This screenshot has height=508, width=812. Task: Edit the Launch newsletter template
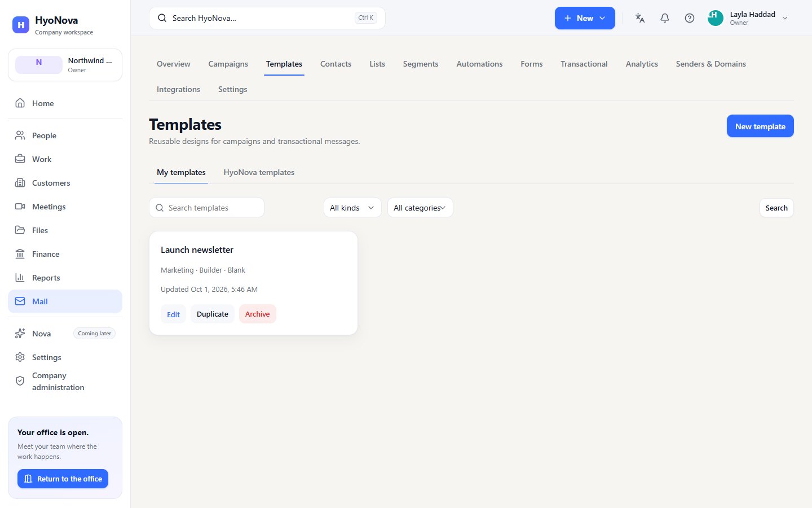click(x=173, y=314)
